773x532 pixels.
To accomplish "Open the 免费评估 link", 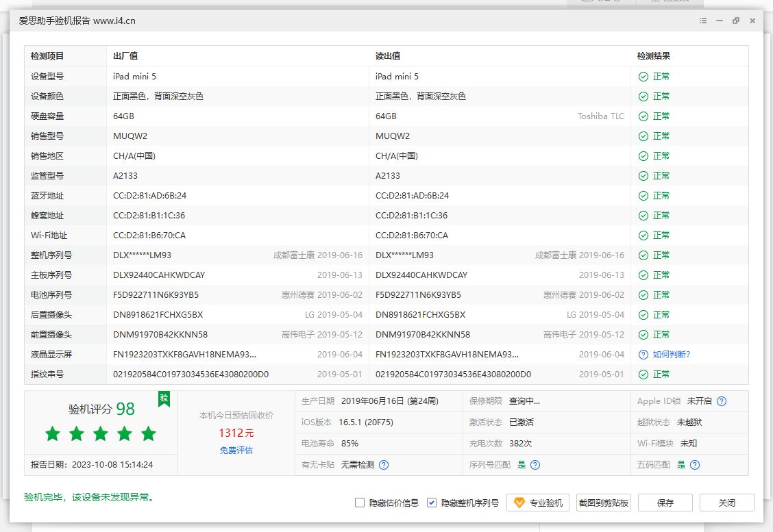I will click(237, 450).
